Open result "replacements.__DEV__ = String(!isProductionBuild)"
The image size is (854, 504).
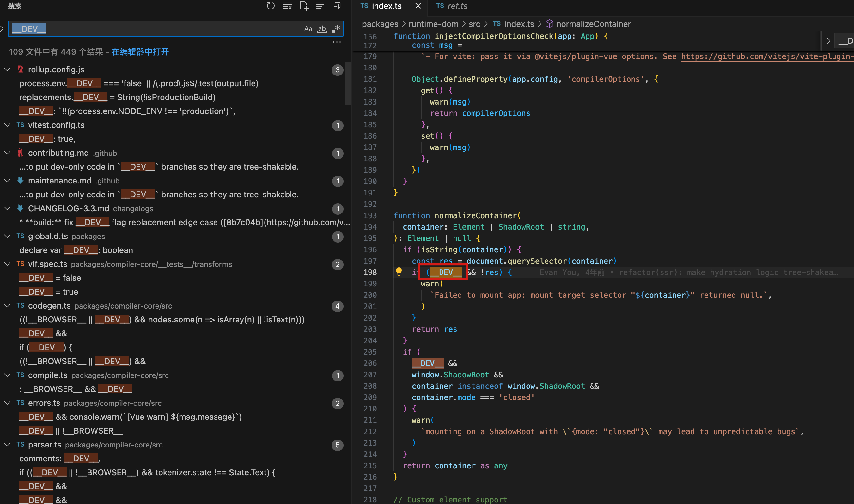(117, 98)
